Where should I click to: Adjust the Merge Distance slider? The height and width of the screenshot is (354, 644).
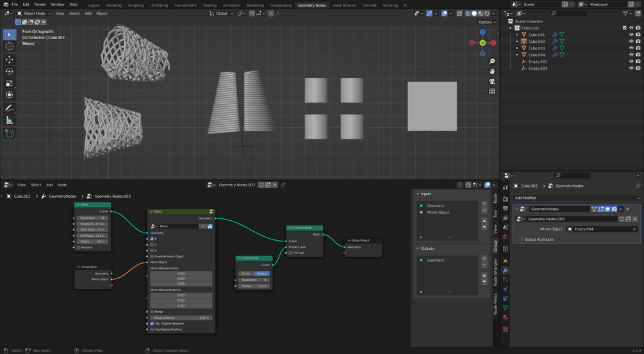pyautogui.click(x=181, y=318)
